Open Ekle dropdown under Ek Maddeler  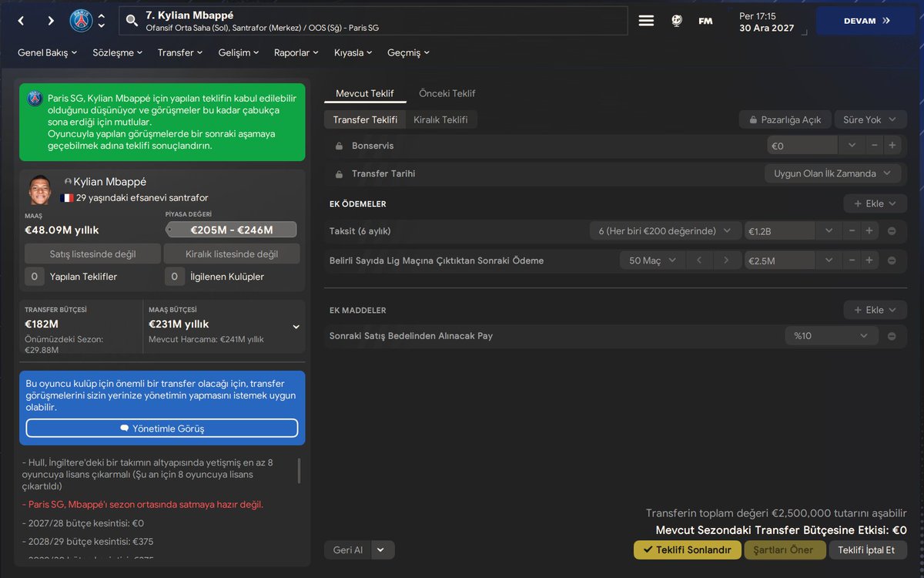coord(875,310)
